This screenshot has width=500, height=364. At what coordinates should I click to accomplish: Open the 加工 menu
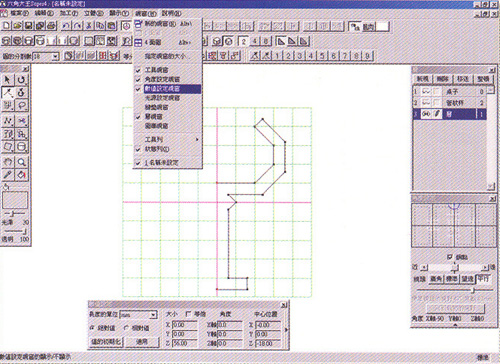tap(69, 13)
